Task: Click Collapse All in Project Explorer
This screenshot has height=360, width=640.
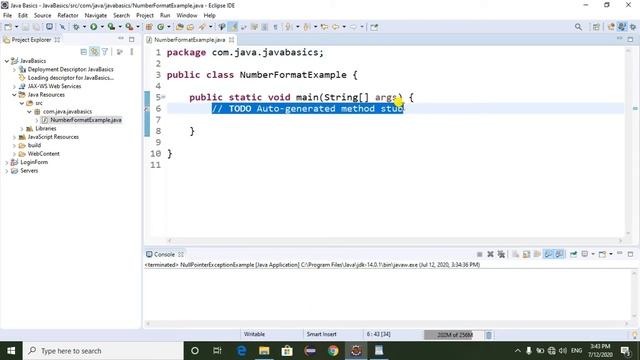Action: pyautogui.click(x=84, y=52)
